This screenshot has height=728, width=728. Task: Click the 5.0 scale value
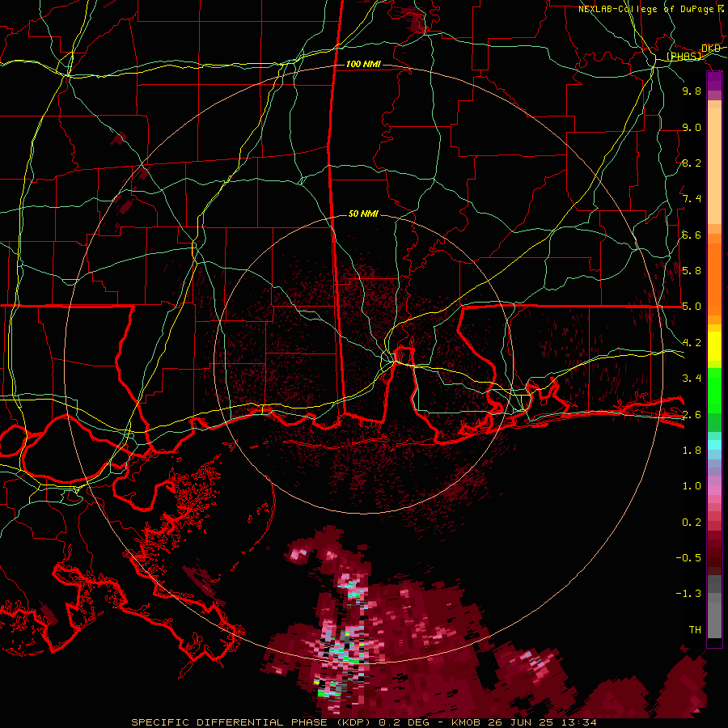pyautogui.click(x=692, y=307)
